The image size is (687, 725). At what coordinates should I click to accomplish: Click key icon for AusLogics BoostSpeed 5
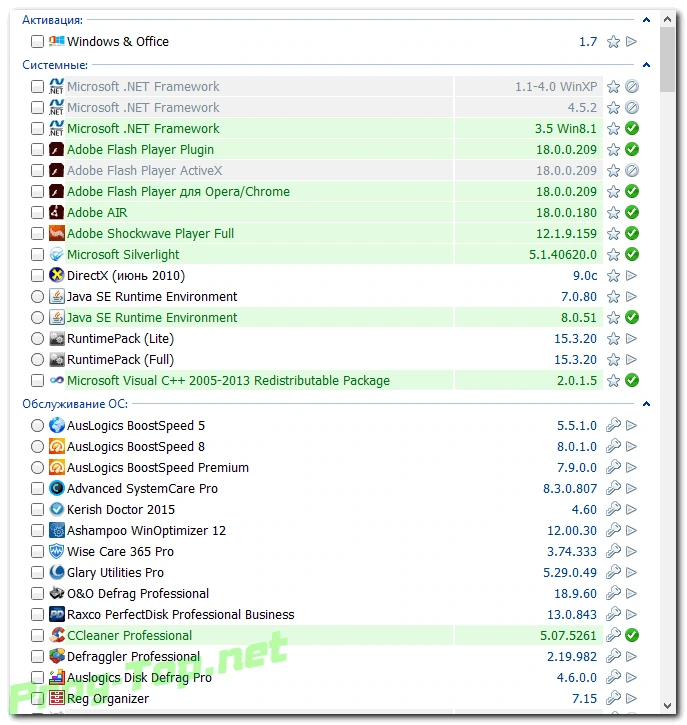click(613, 425)
